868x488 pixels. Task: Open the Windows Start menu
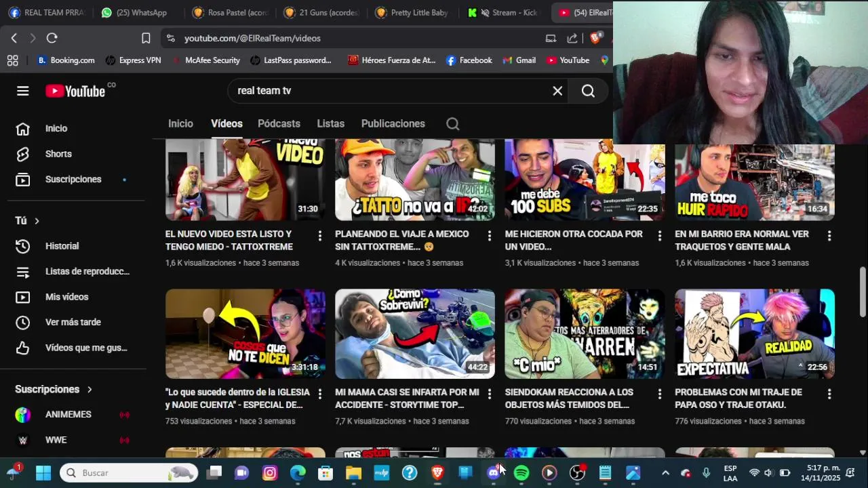(x=43, y=472)
